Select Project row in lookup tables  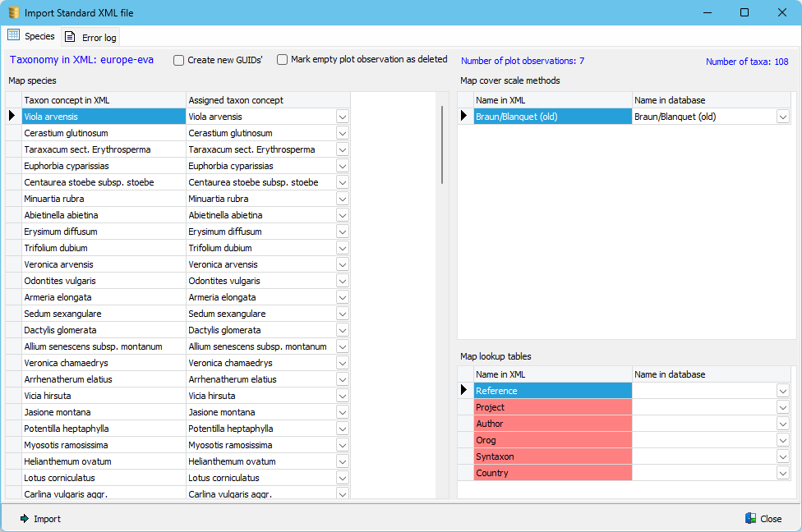click(x=553, y=407)
